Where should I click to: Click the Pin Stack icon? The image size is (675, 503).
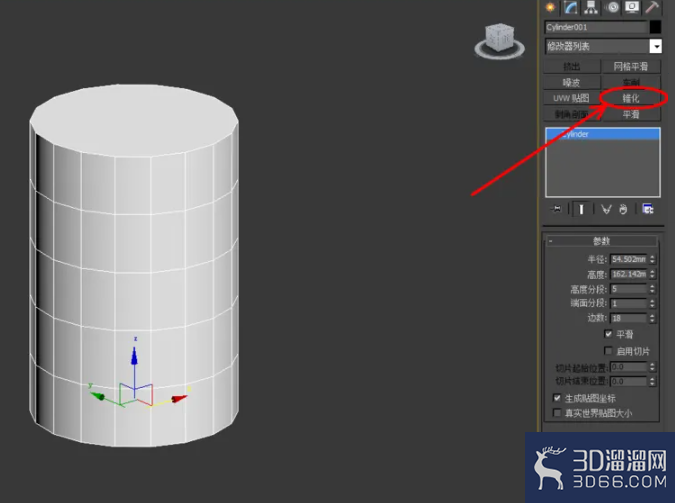(556, 209)
